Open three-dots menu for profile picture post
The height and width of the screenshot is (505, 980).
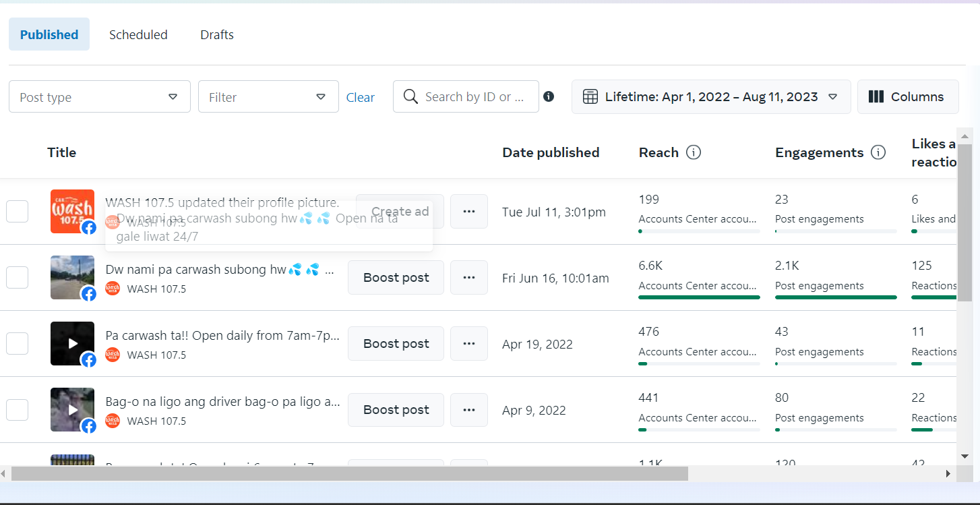point(469,212)
